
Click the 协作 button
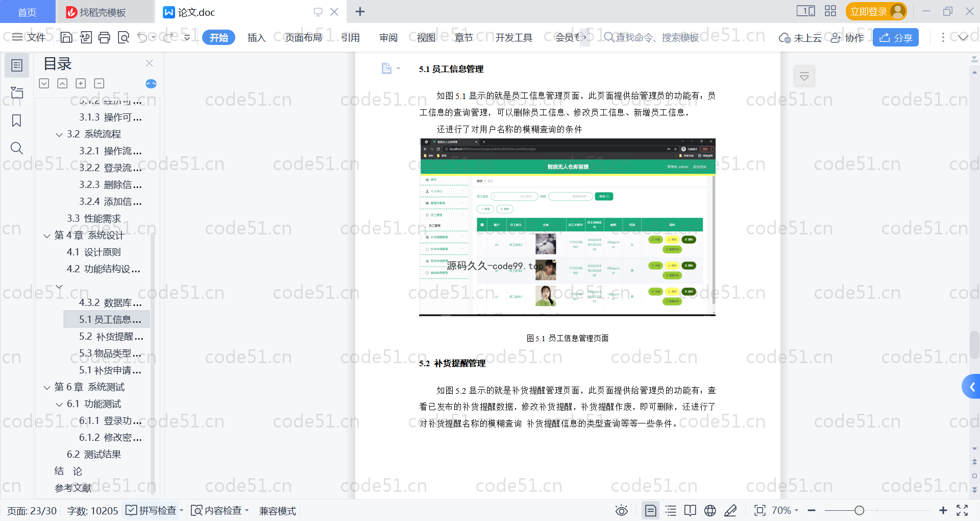click(847, 37)
